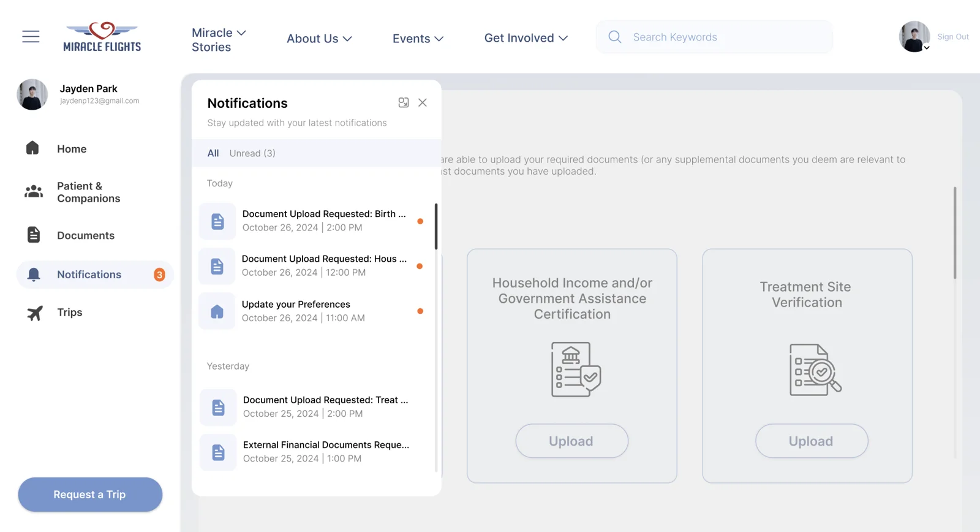This screenshot has width=980, height=532.
Task: Click the Patient & Companions people icon
Action: pos(34,192)
